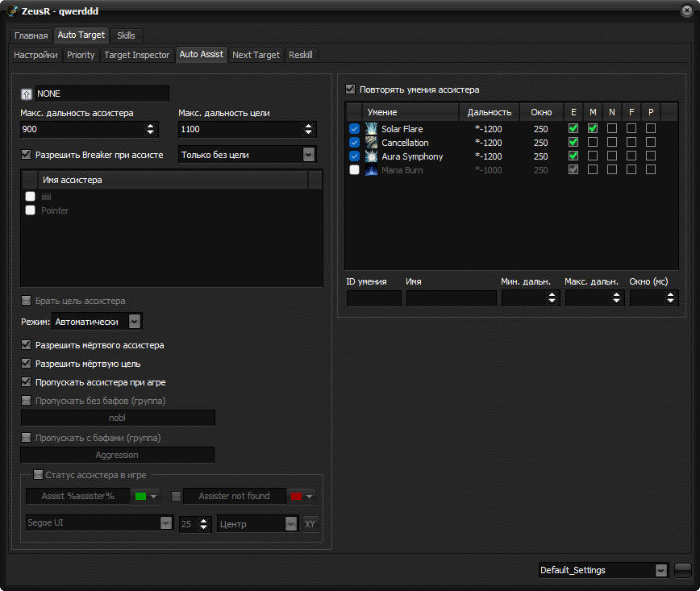Uncheck the Solar Flare row checkbox
The image size is (700, 591).
pyautogui.click(x=355, y=129)
